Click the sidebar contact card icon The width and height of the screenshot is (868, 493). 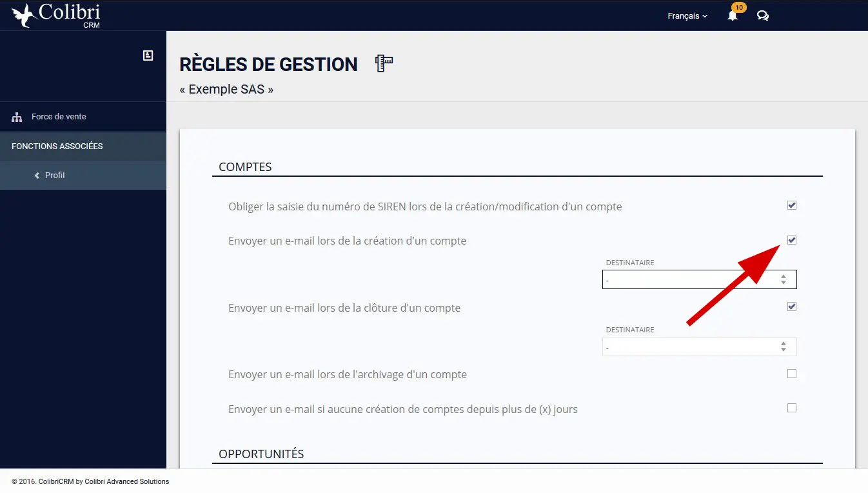point(148,55)
